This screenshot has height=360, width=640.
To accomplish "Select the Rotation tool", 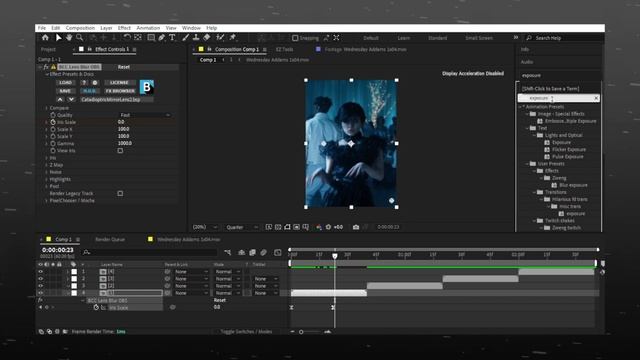I will (x=127, y=38).
